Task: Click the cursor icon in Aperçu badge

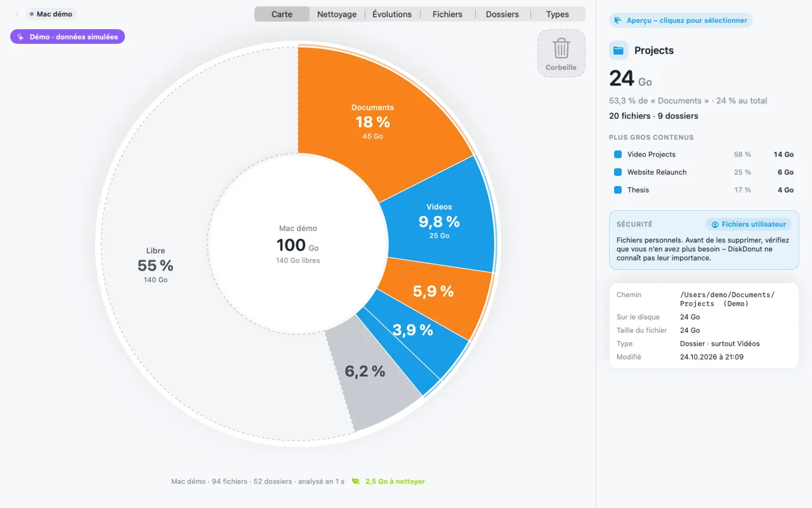Action: (x=619, y=20)
